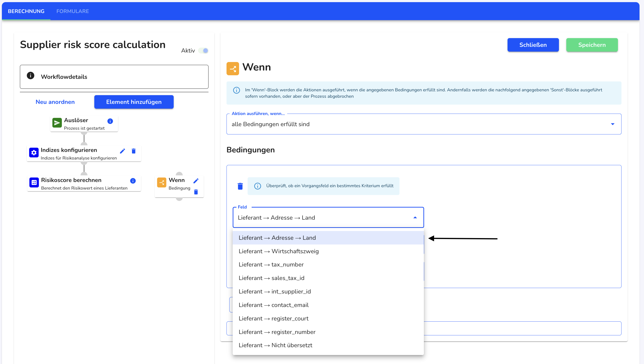The width and height of the screenshot is (644, 364).
Task: Edit the Indizes konfigurieren step
Action: pyautogui.click(x=122, y=151)
